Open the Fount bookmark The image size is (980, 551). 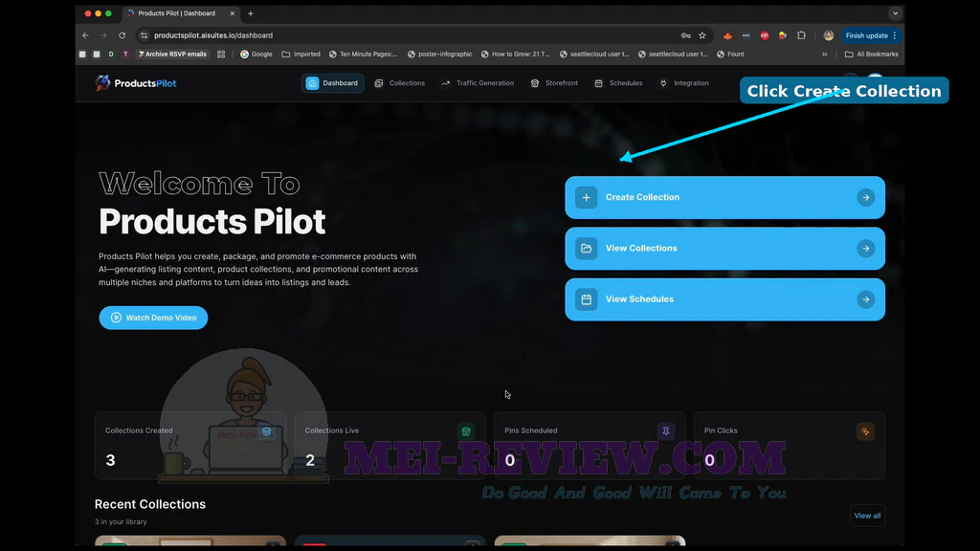(x=730, y=55)
